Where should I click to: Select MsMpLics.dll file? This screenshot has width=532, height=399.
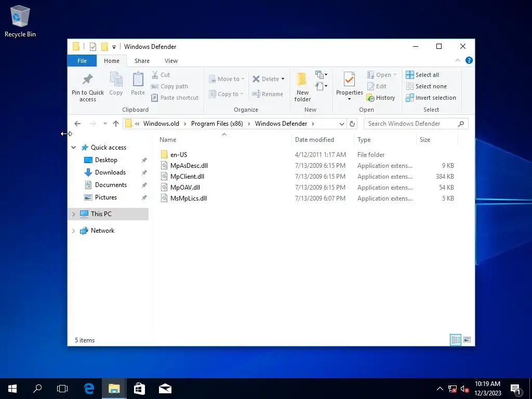coord(189,198)
